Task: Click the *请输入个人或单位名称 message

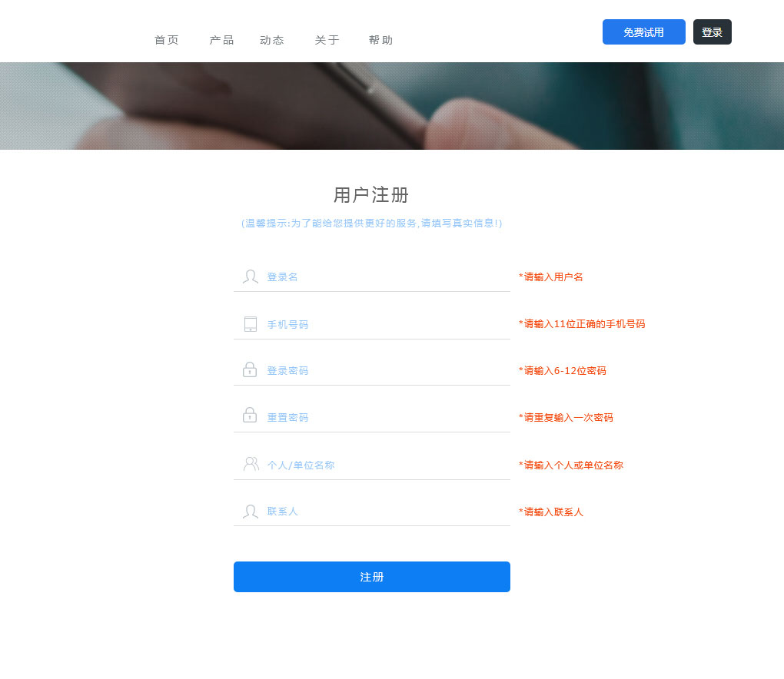Action: coord(571,465)
